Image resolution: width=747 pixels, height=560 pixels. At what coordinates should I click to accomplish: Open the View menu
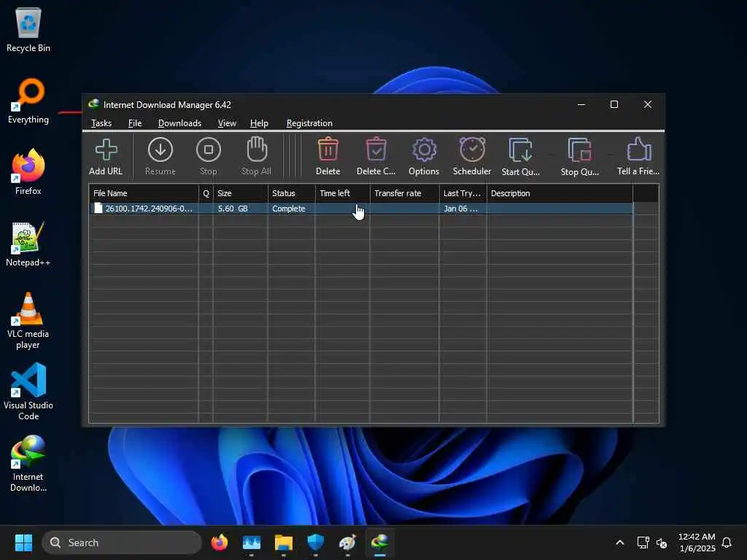227,122
